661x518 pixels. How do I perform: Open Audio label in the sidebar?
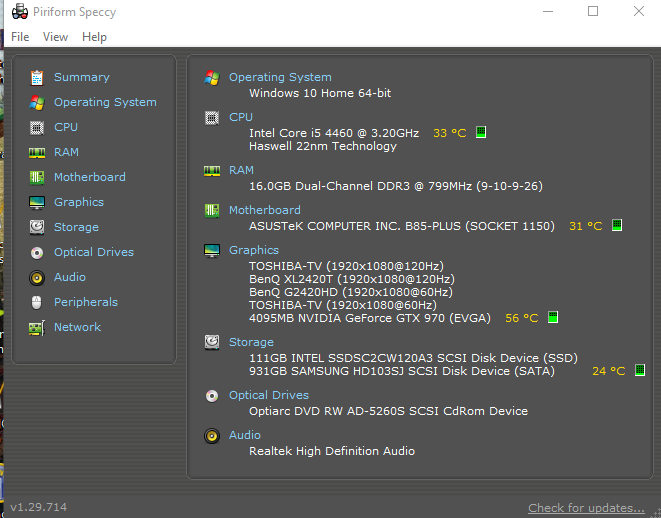click(x=70, y=277)
